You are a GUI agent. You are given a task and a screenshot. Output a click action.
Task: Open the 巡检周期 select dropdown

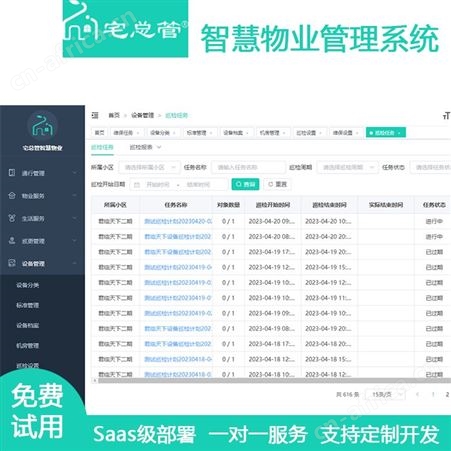pos(347,167)
